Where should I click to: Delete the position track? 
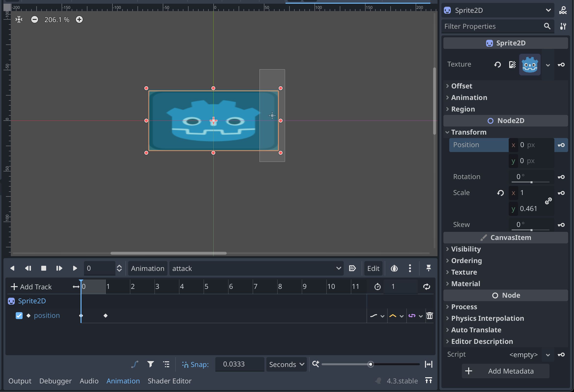pos(429,316)
